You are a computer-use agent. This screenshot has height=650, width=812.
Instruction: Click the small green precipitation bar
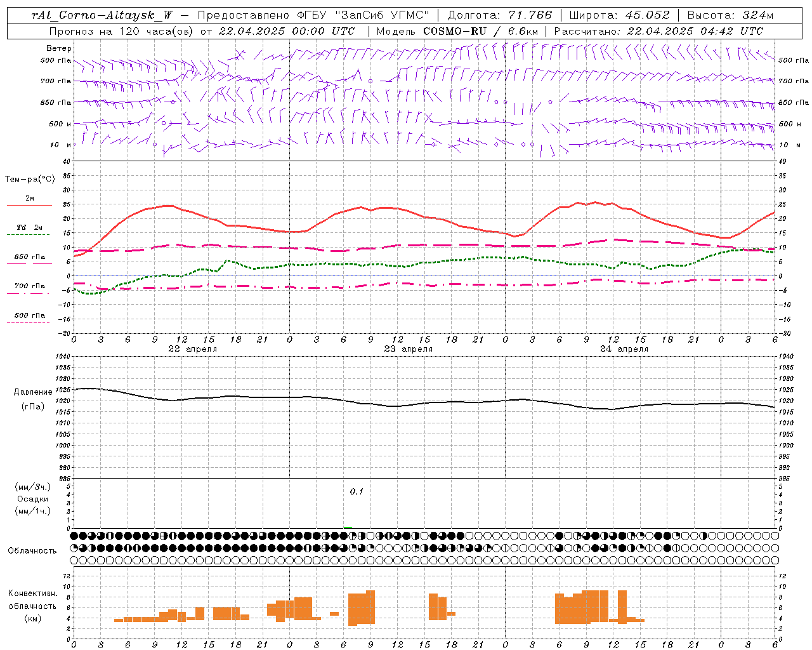tap(348, 527)
